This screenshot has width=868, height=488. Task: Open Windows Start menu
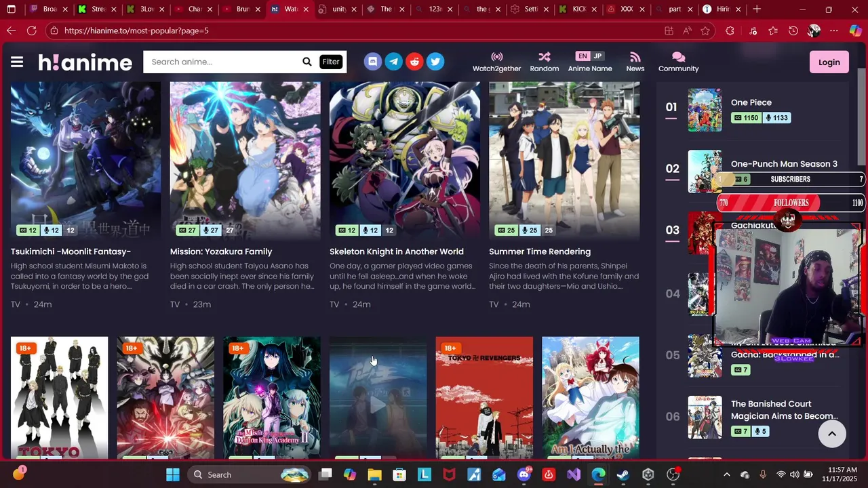coord(173,474)
